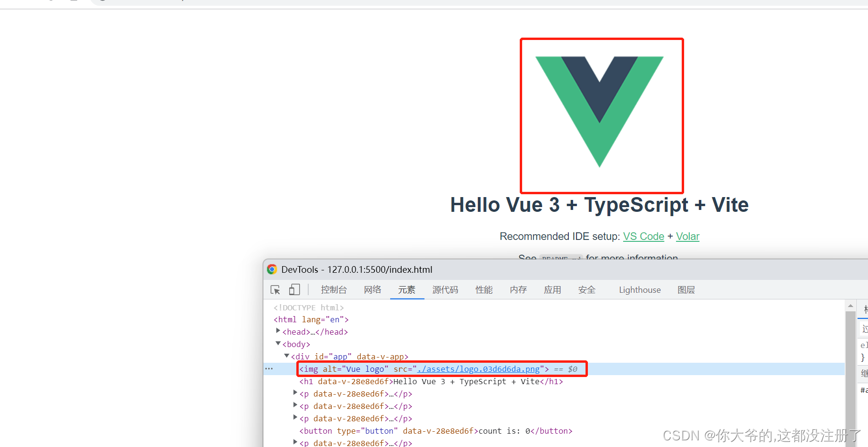The width and height of the screenshot is (868, 447).
Task: Open the Volar link
Action: coord(687,237)
